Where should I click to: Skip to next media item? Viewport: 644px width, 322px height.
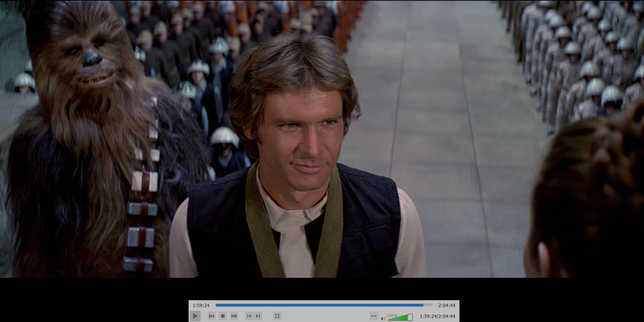pyautogui.click(x=234, y=316)
